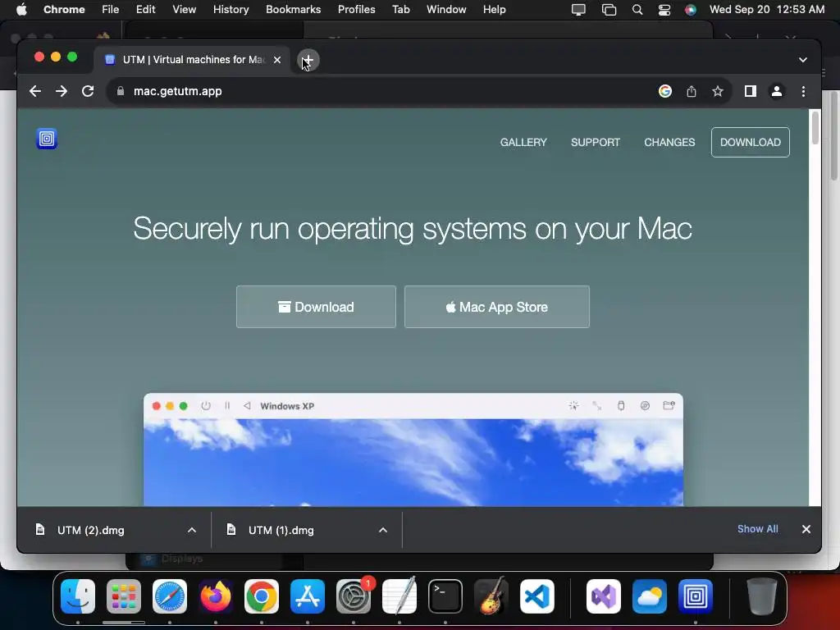Open the SUPPORT page

point(596,143)
